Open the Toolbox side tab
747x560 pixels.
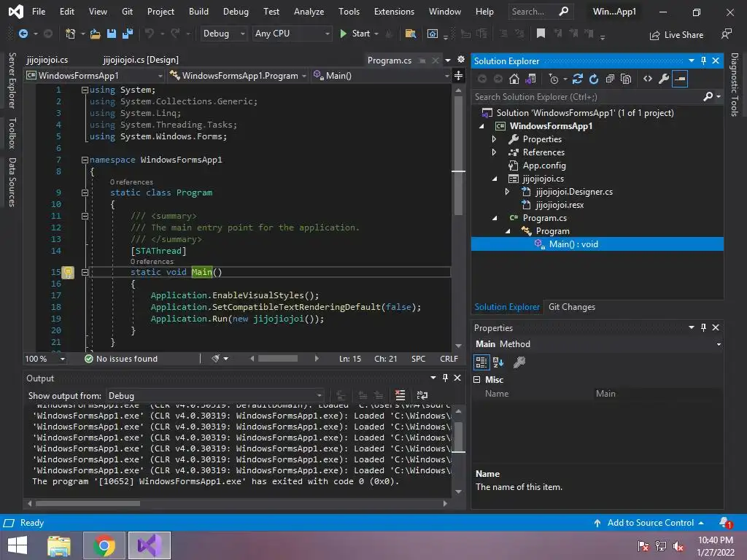pos(12,133)
